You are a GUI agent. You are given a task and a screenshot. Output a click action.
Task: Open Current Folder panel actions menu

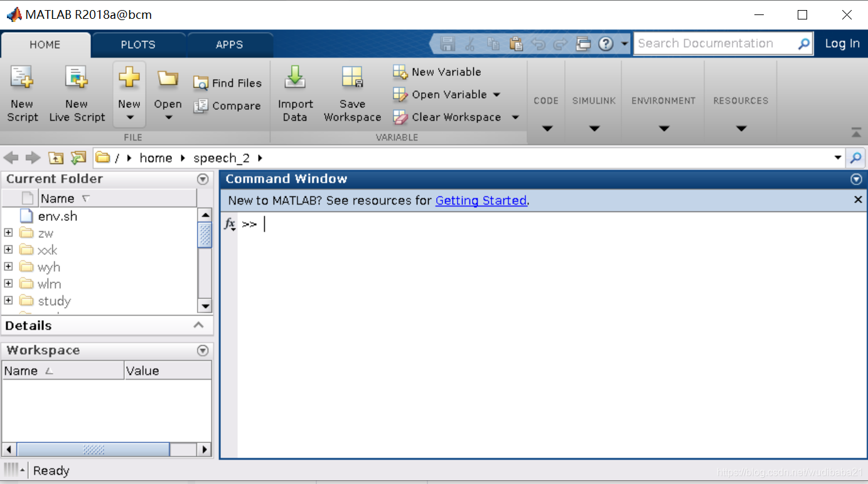[203, 179]
